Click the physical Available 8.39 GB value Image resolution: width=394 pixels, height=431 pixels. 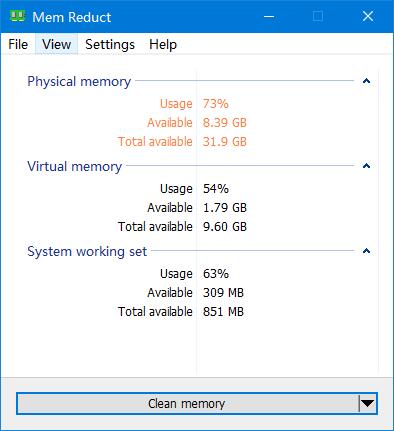coord(225,123)
